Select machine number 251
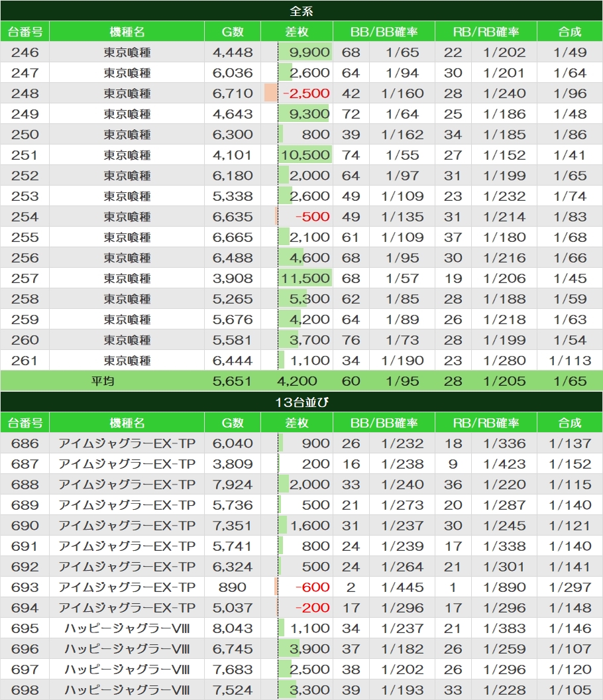The image size is (603, 700). point(25,155)
